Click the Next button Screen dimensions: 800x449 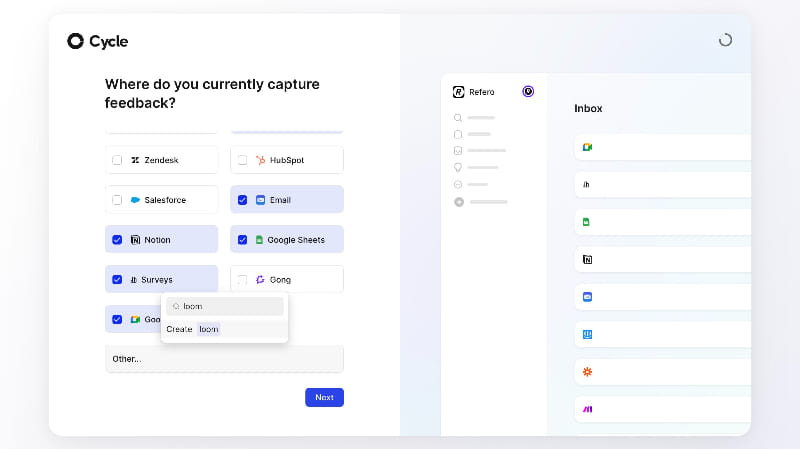[324, 397]
